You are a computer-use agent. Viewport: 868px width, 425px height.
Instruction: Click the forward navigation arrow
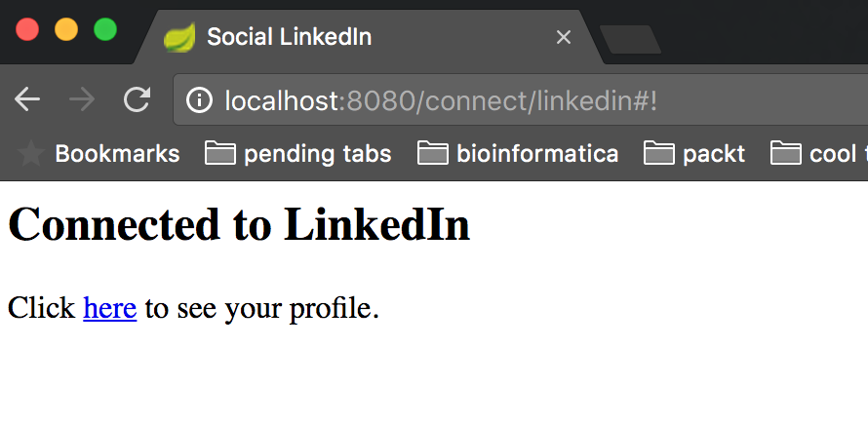coord(83,100)
